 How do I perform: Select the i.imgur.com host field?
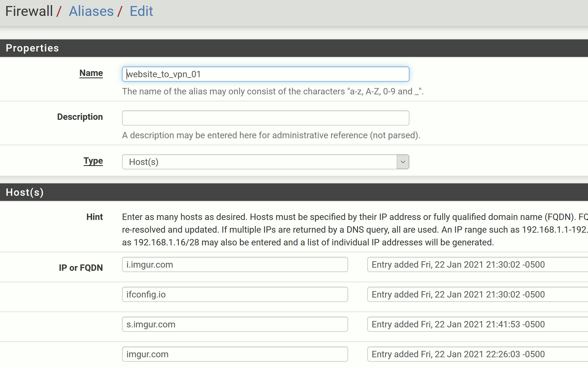235,264
